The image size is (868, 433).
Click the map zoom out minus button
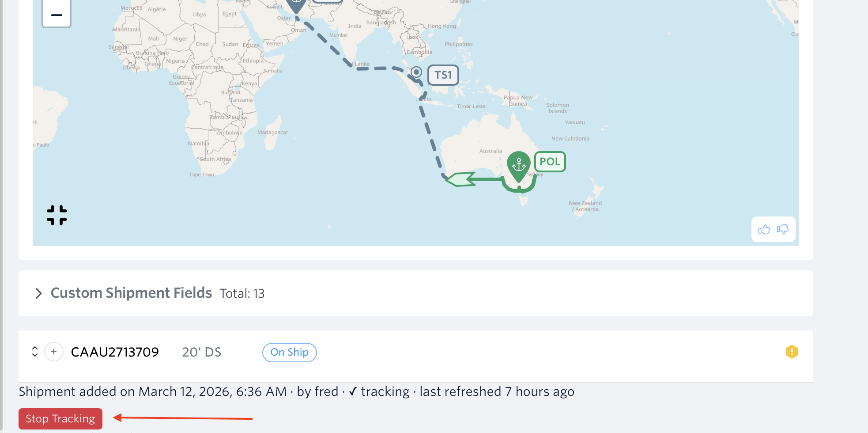(57, 15)
